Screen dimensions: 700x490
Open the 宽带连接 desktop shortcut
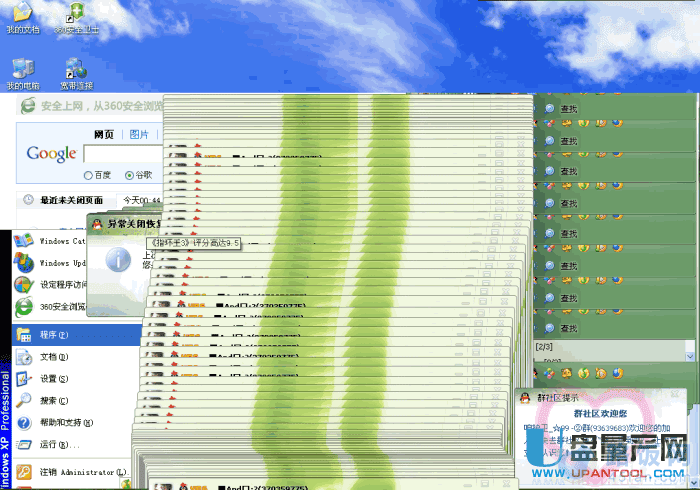point(76,74)
